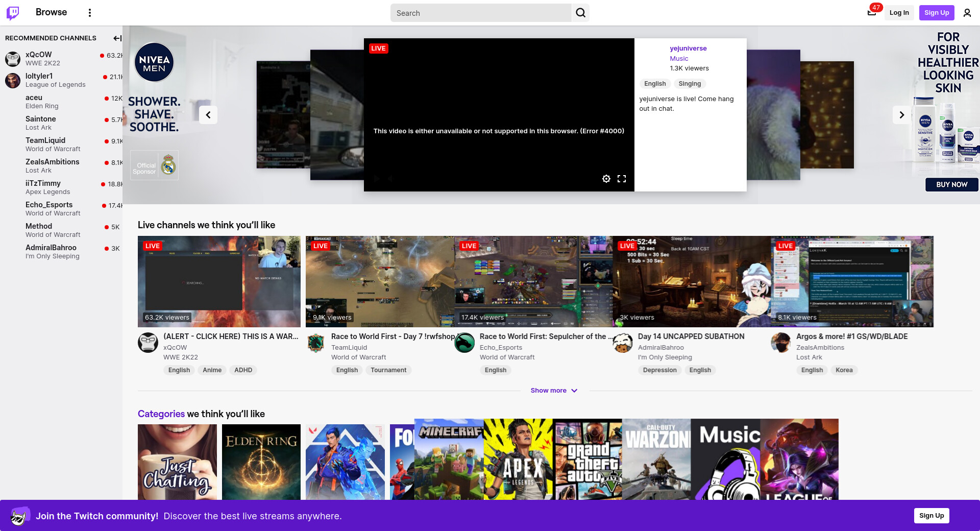Open xQcOW channel in sidebar
980x531 pixels.
point(39,55)
